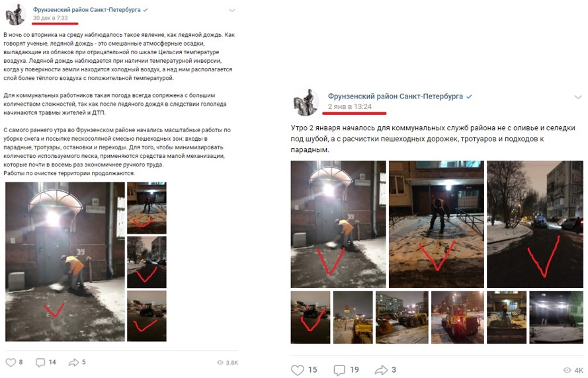The image size is (588, 378).
Task: Click the views counter on the 2 January post
Action: [x=573, y=370]
